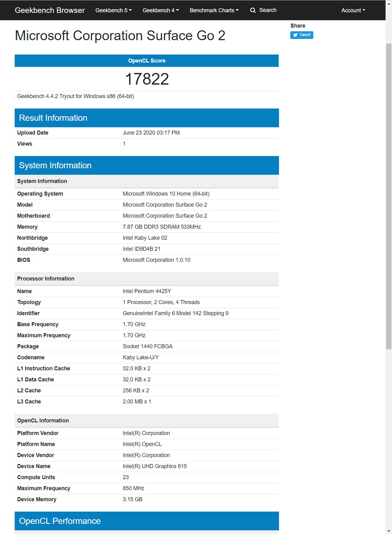
Task: Select the BIOS value Microsoft Corporation 1.0.10
Action: click(156, 260)
